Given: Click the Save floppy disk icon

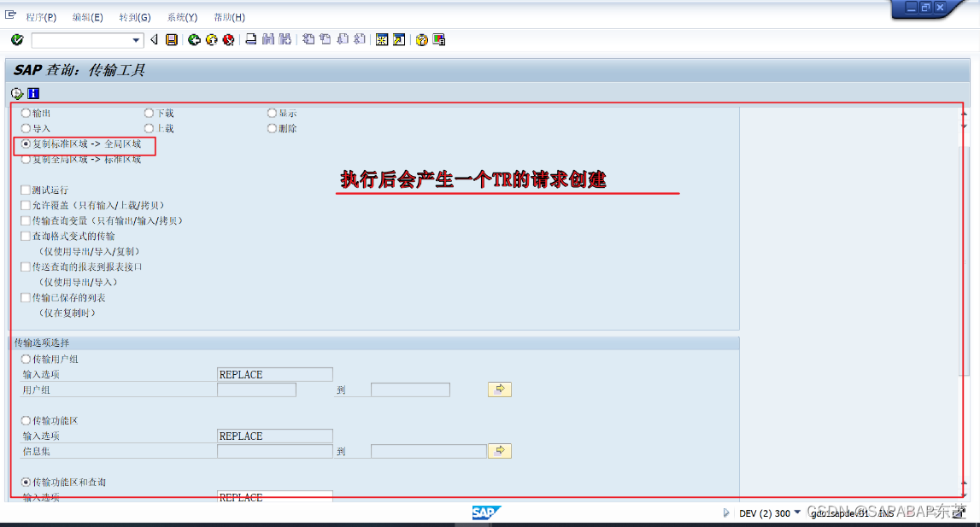Looking at the screenshot, I should [171, 40].
